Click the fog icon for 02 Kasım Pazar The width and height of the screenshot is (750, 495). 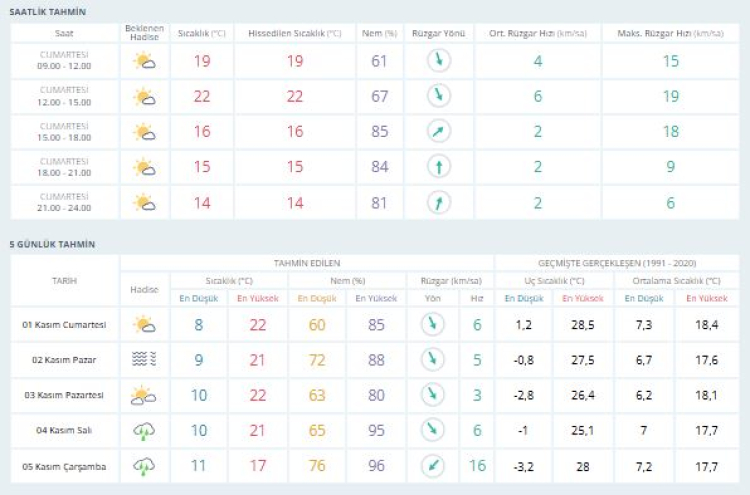pyautogui.click(x=144, y=359)
